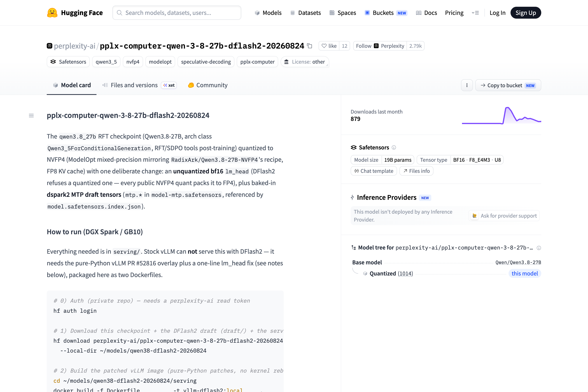This screenshot has height=392, width=588.
Task: Click the Sign Up button
Action: [x=526, y=13]
